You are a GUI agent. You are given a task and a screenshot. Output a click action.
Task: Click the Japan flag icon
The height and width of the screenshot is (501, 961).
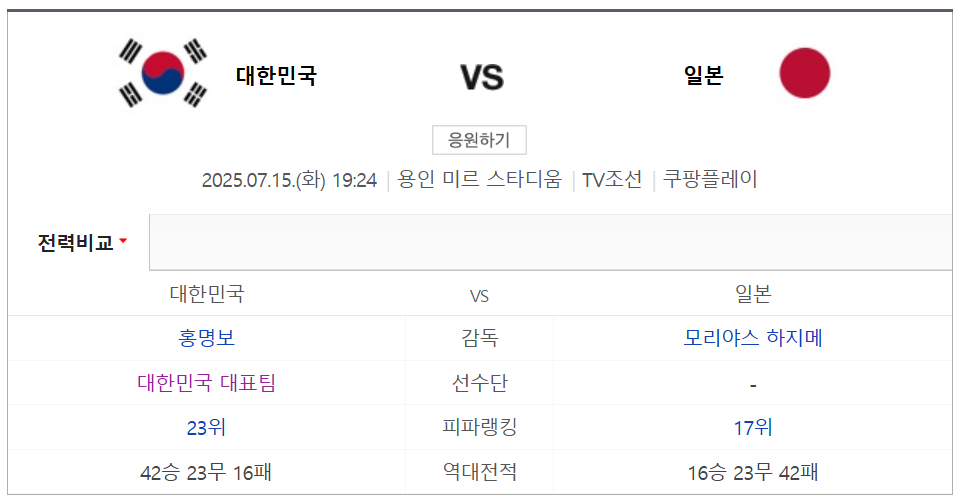pos(805,73)
